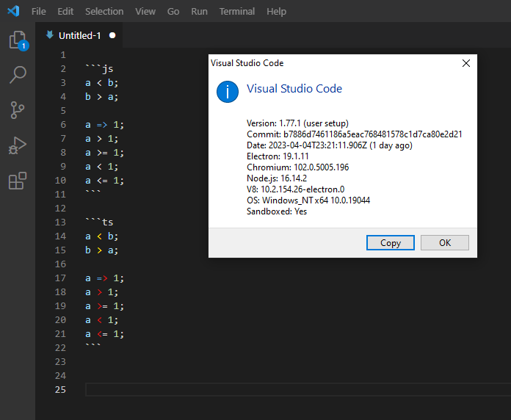Click code 'b > a;' on line 4

point(101,97)
